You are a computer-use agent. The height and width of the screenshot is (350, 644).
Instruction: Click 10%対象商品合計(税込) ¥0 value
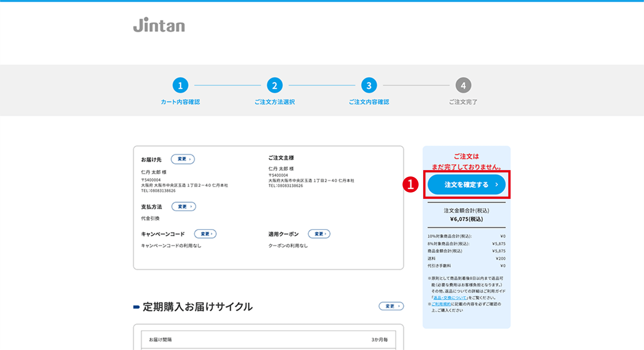click(x=503, y=236)
